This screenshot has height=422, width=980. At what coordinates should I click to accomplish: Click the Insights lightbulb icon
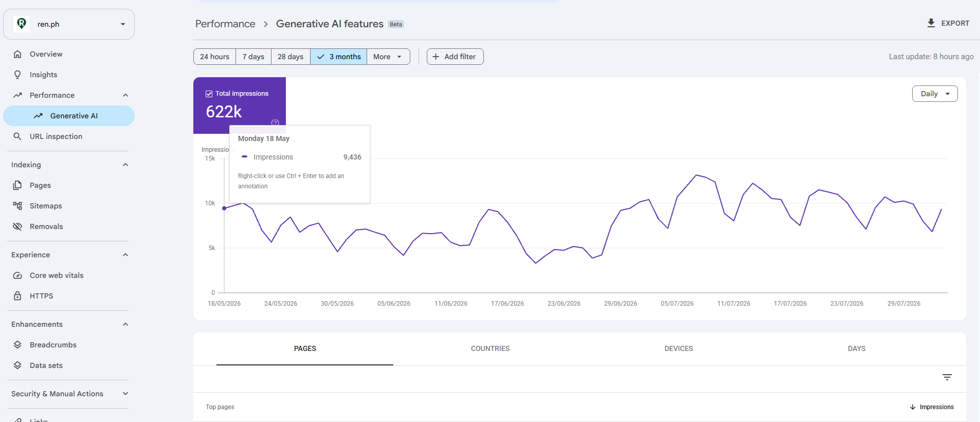[17, 75]
